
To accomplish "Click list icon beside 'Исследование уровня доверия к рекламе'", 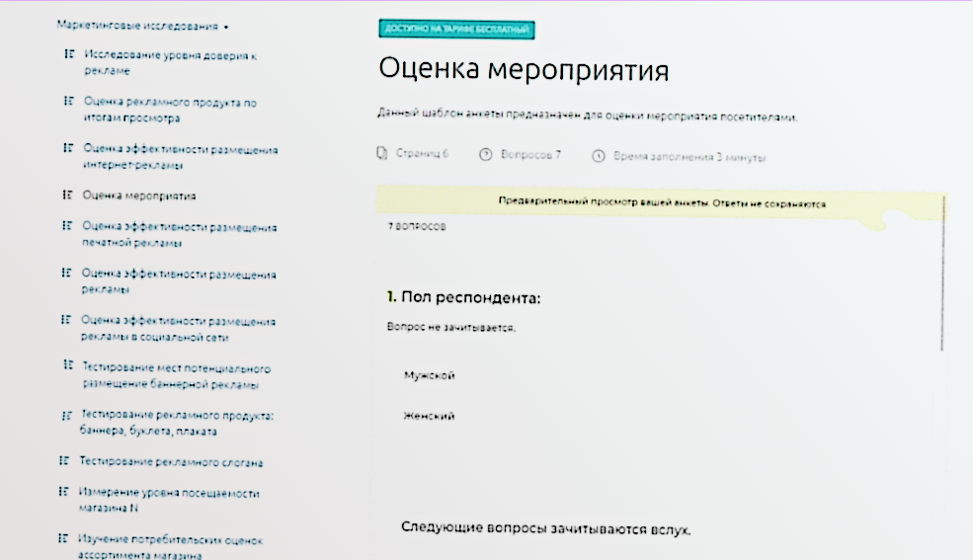I will (x=69, y=54).
